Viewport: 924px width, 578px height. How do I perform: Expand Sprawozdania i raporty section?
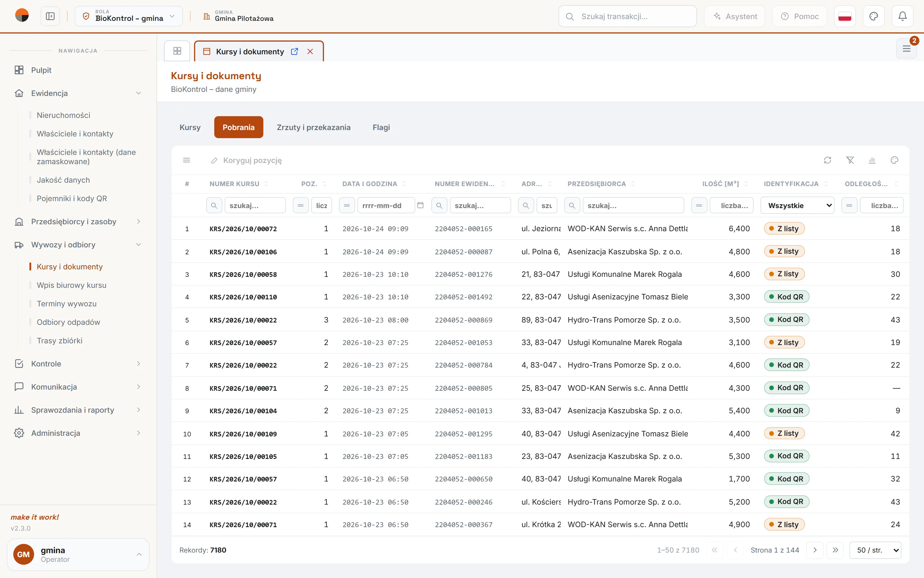point(78,410)
